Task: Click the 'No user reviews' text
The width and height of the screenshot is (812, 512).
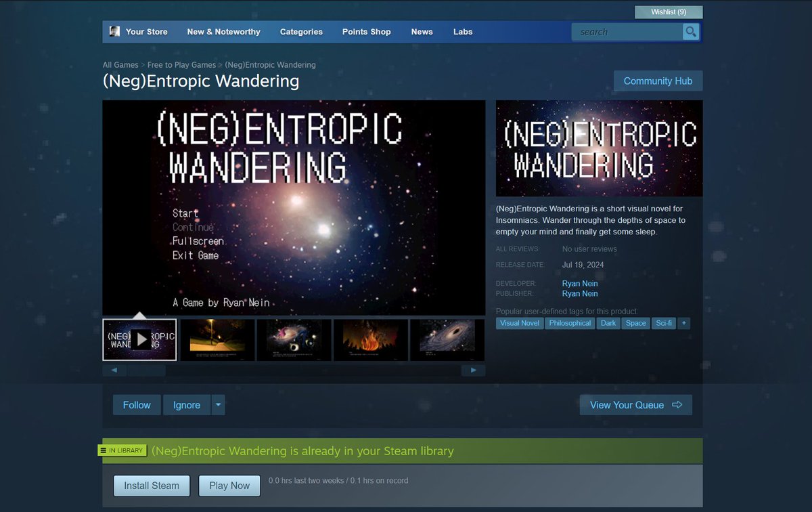Action: tap(589, 249)
